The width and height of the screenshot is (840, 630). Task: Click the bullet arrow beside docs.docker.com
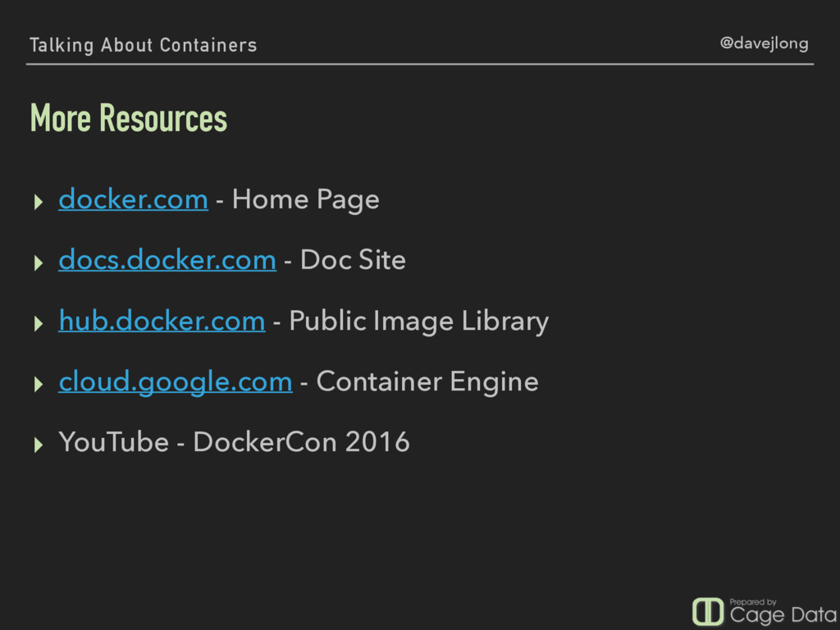pos(38,262)
